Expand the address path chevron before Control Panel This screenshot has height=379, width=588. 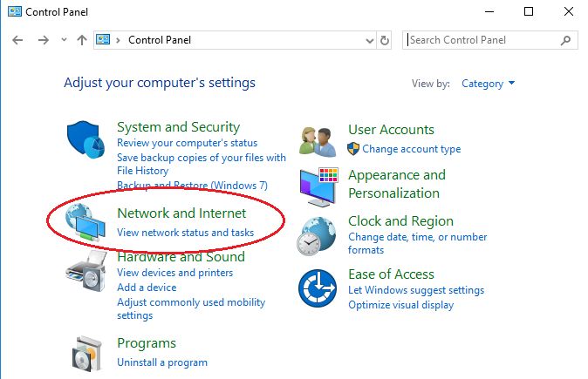[x=118, y=40]
